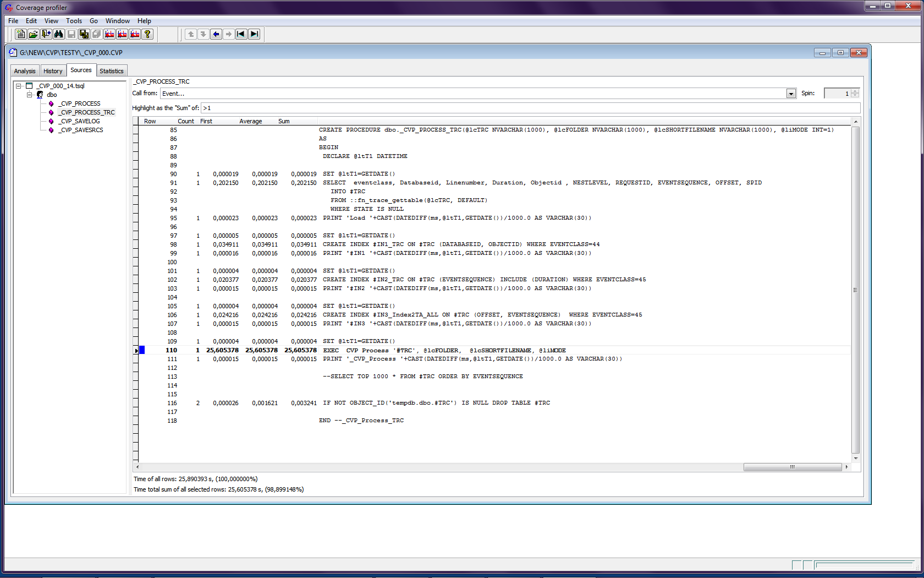The height and width of the screenshot is (578, 924).
Task: Open the Window menu
Action: 118,21
